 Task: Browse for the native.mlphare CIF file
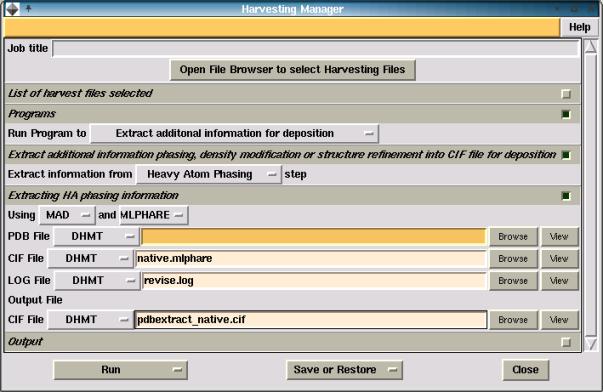[x=513, y=259]
